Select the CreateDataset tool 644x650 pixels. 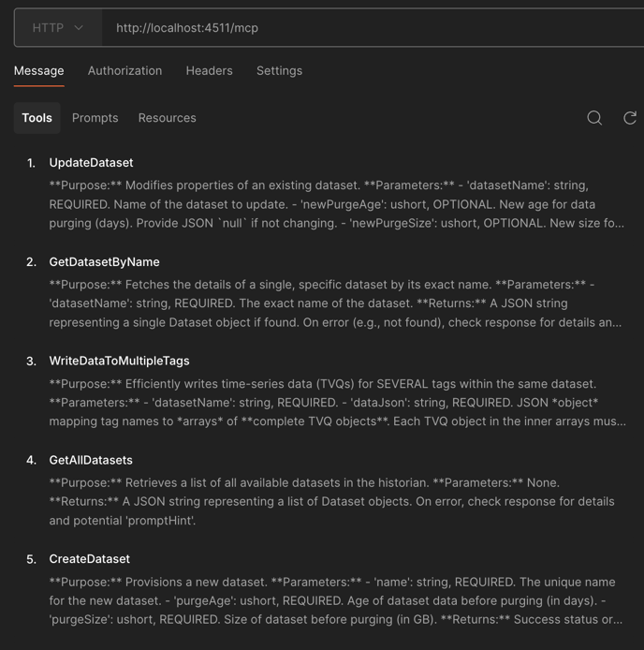coord(89,559)
